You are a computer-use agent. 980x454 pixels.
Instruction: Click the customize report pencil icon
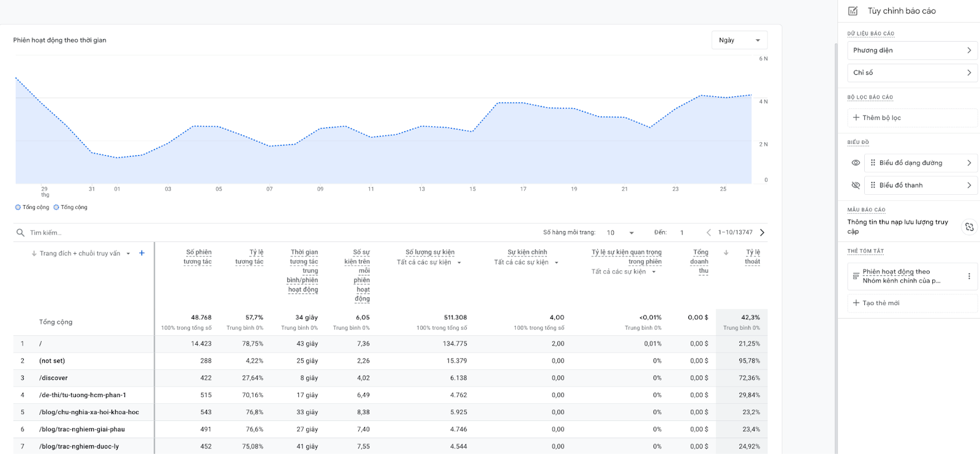[x=853, y=11]
